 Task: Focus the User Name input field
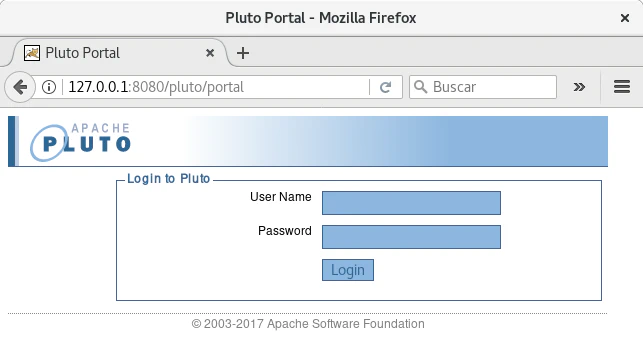[411, 203]
